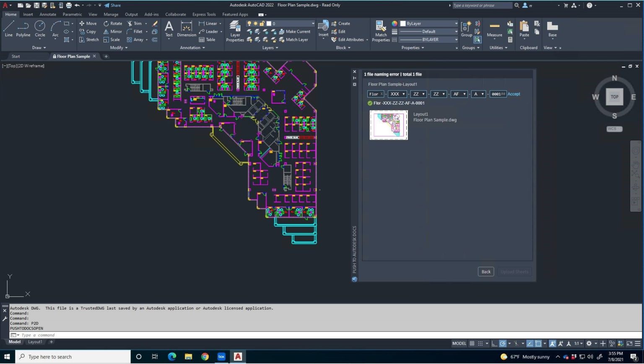Open Layer Properties manager
The image size is (644, 364).
coord(235,31)
